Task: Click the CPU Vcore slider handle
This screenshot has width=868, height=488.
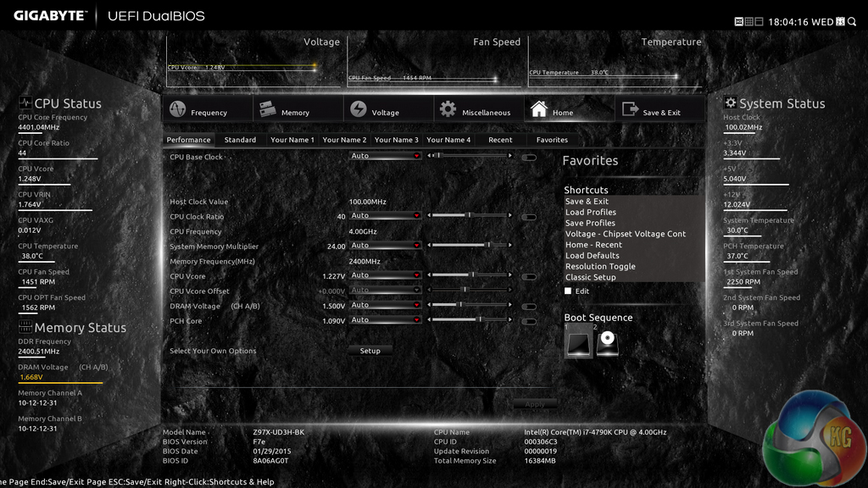Action: pos(473,275)
